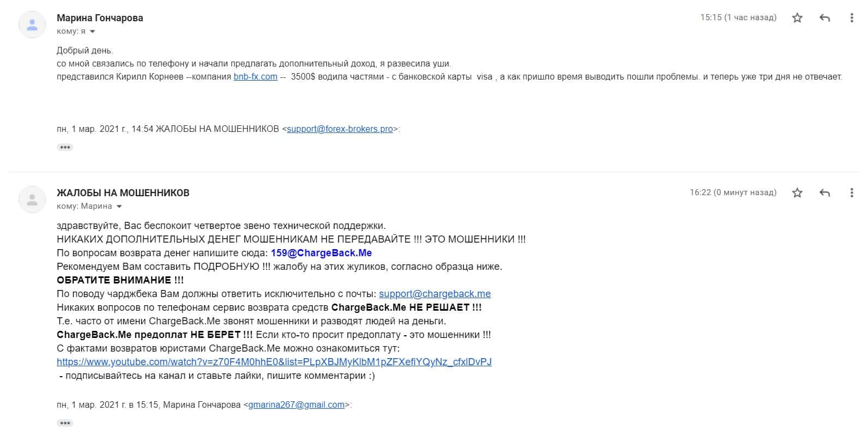868x435 pixels.
Task: Show trimmed content in first message
Action: tap(65, 147)
